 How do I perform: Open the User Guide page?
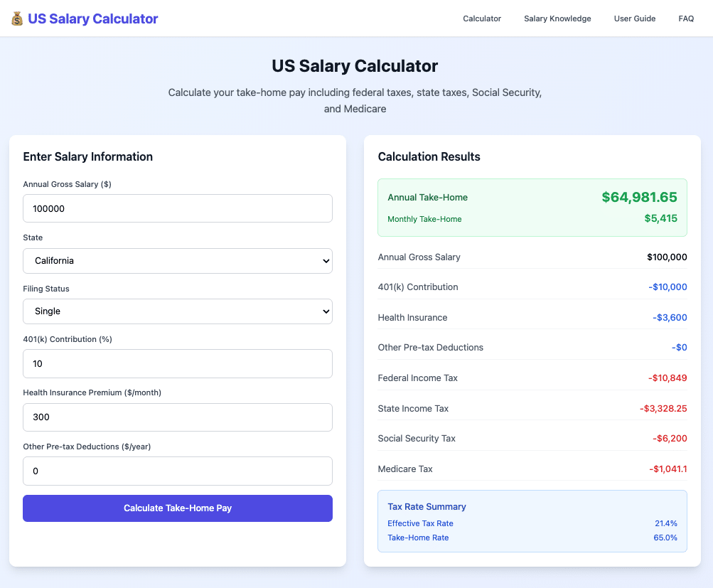coord(634,18)
